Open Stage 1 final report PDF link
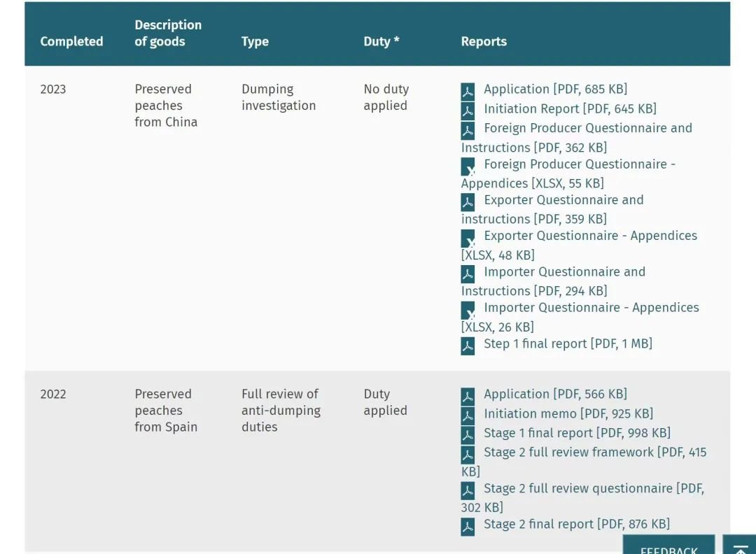 (x=577, y=432)
